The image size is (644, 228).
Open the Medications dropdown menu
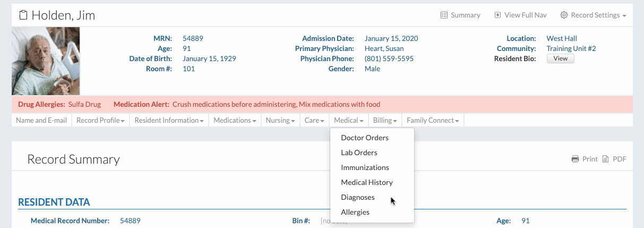coord(235,121)
